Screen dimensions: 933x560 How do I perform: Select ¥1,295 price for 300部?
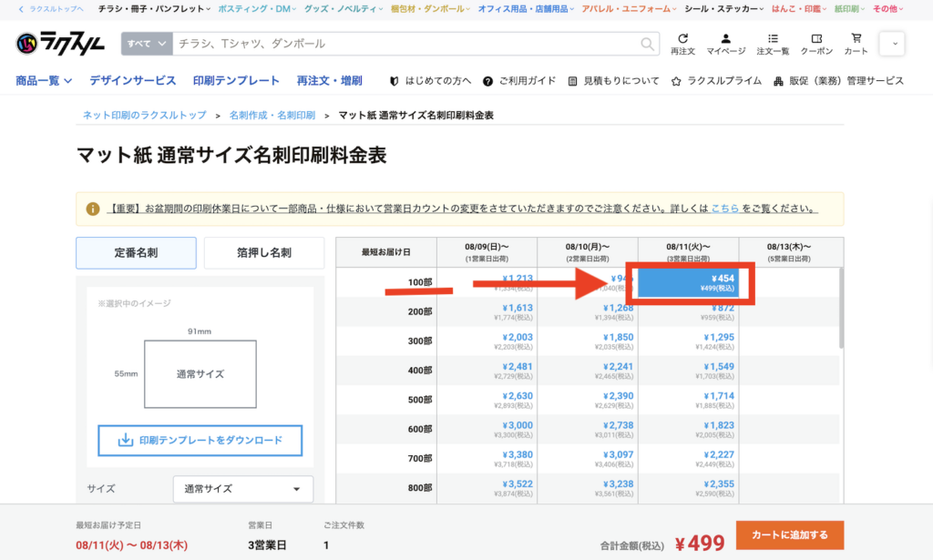pos(688,341)
